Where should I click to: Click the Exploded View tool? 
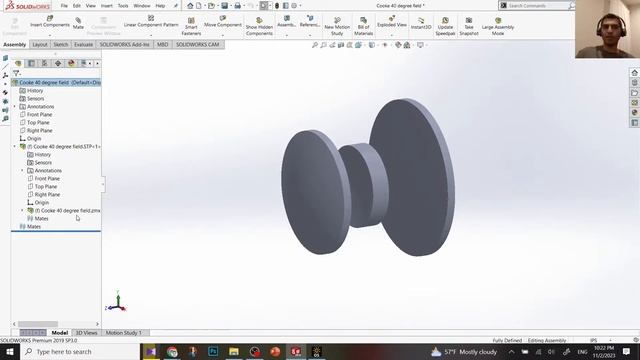392,22
